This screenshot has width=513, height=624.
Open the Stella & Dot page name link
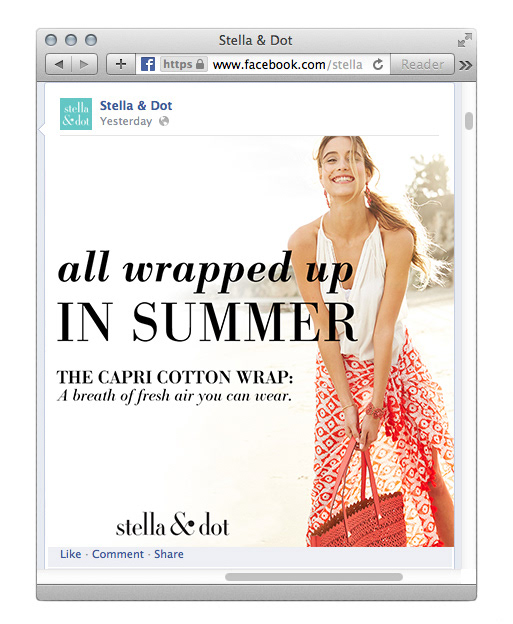click(136, 105)
